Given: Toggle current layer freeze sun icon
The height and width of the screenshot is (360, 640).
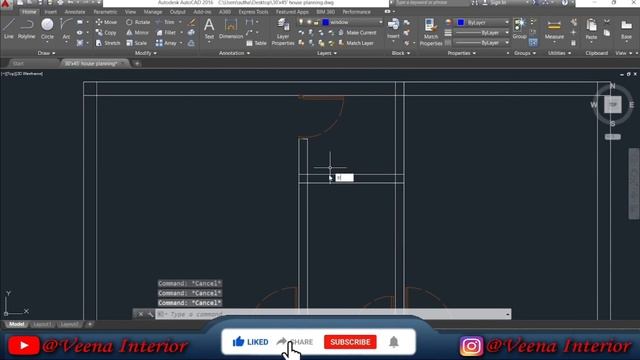Looking at the screenshot, I should tap(309, 22).
